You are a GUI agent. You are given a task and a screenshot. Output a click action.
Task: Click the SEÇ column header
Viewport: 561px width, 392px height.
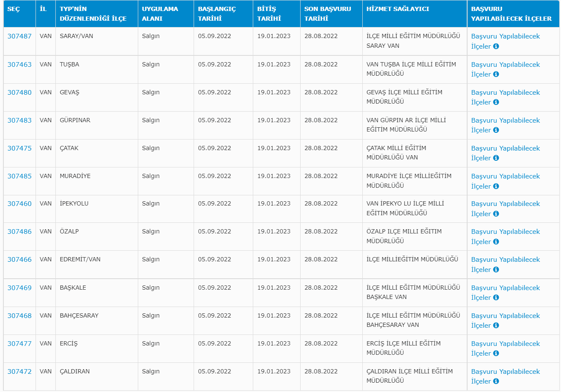(x=14, y=9)
